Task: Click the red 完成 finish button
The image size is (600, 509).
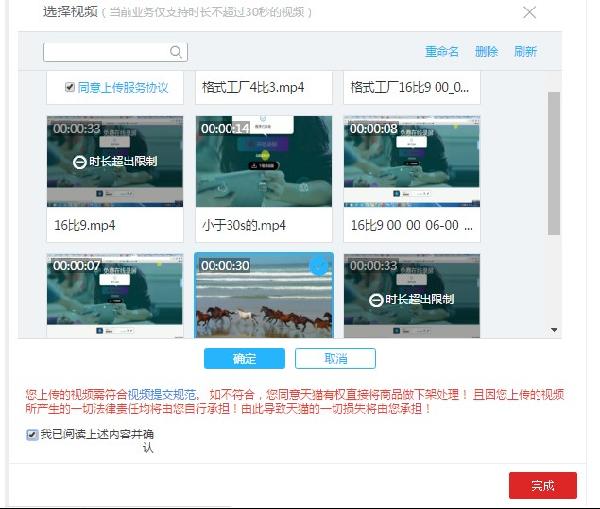Action: pyautogui.click(x=543, y=486)
